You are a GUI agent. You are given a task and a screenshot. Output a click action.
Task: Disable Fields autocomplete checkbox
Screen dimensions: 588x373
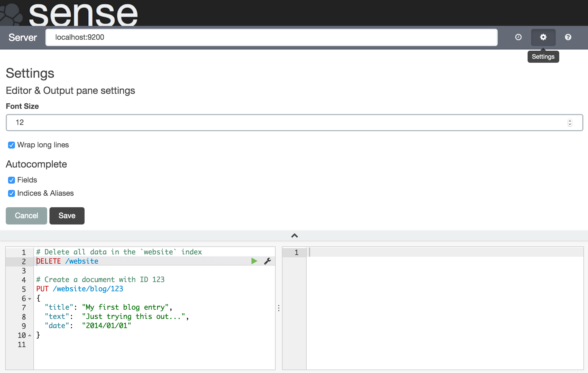(12, 180)
